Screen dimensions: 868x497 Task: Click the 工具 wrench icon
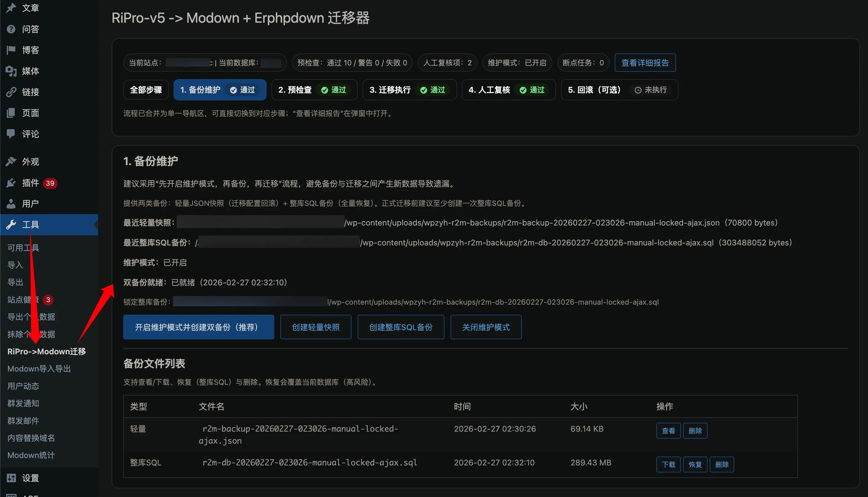pyautogui.click(x=11, y=224)
